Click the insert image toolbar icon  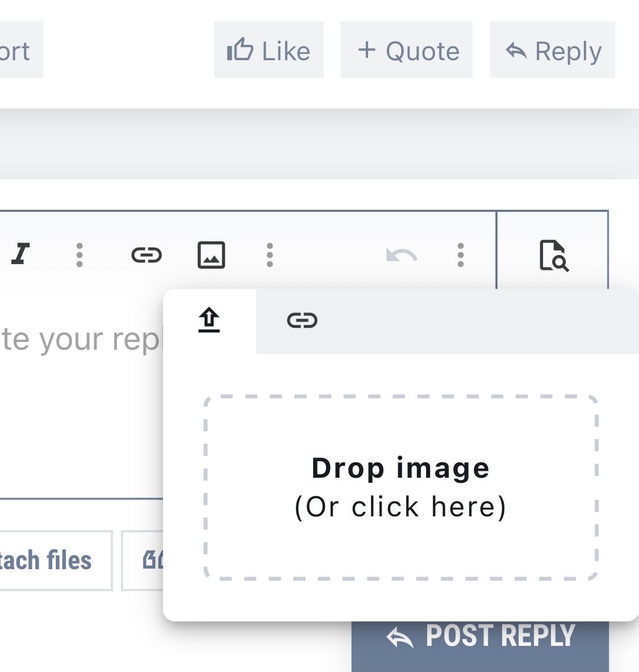coord(211,254)
